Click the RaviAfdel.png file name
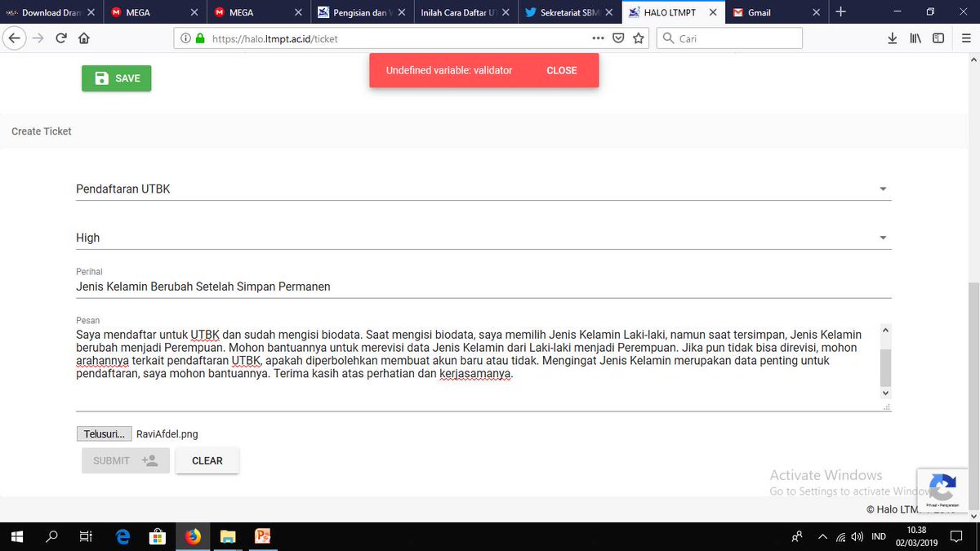 click(x=167, y=434)
